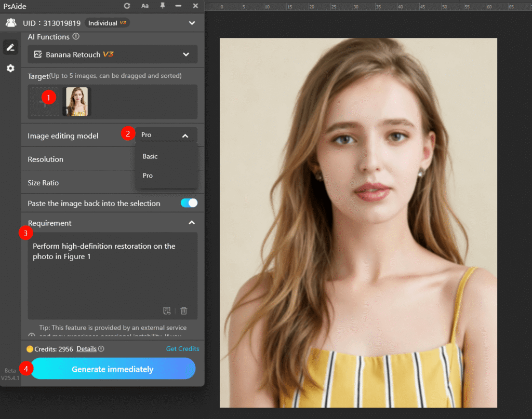Select Pro editing model
Image resolution: width=532 pixels, height=419 pixels.
pos(148,175)
